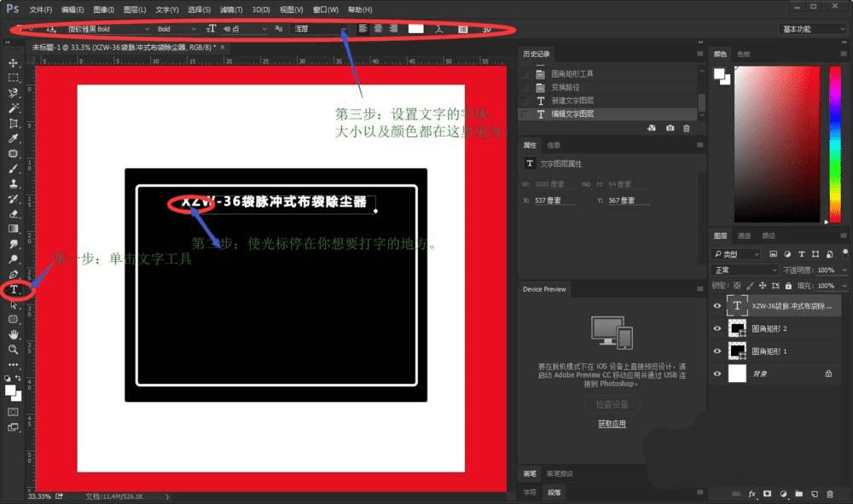Viewport: 853px width, 504px height.
Task: Select the Hand tool
Action: pyautogui.click(x=13, y=334)
